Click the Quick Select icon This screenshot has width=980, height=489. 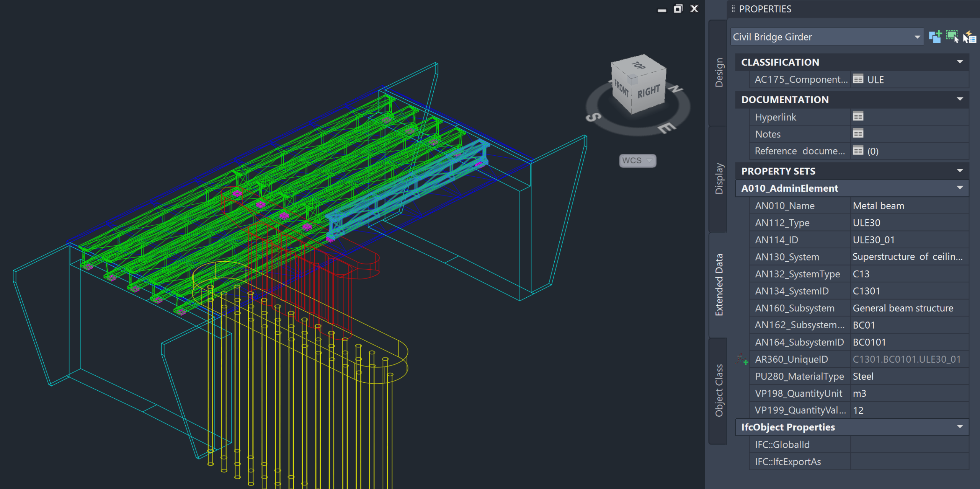[970, 37]
